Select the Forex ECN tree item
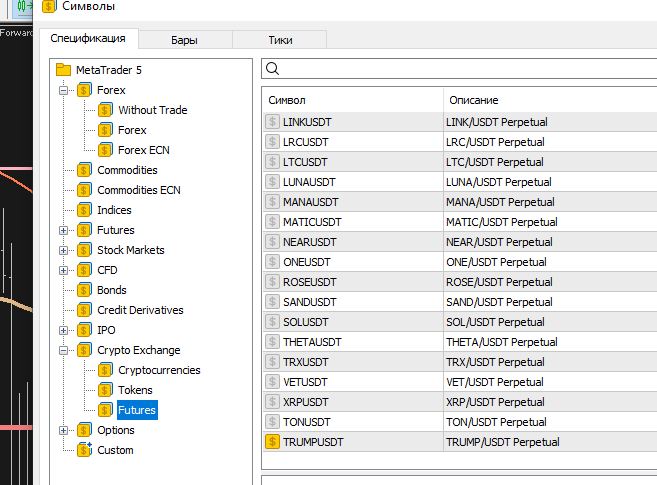The width and height of the screenshot is (657, 485). pos(144,150)
